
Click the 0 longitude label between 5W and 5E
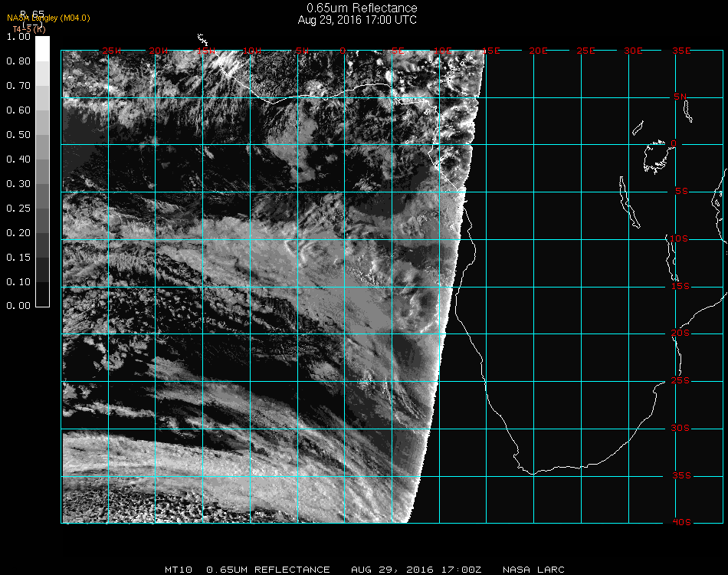point(343,51)
